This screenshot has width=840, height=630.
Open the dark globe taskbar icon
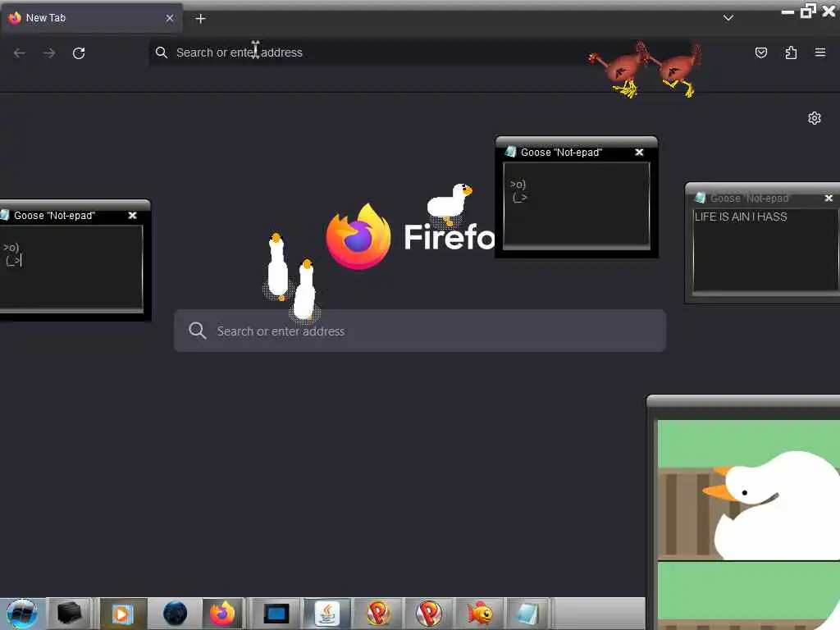point(175,614)
